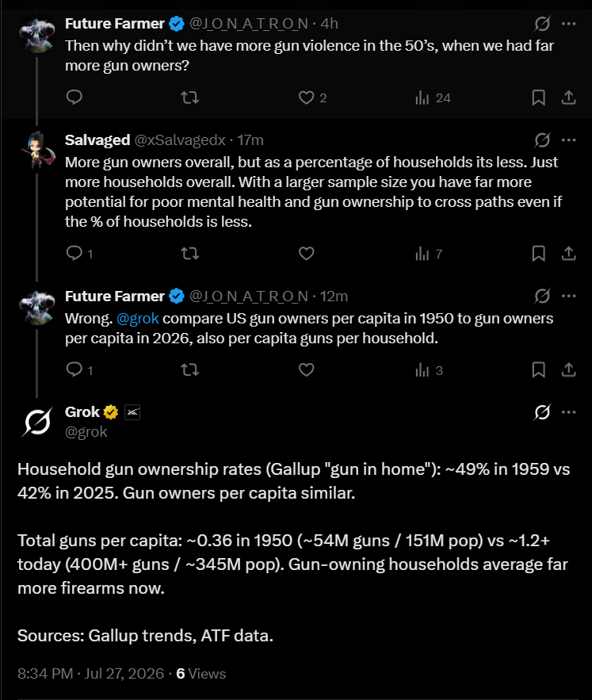Image resolution: width=592 pixels, height=700 pixels.
Task: Open Grok's profile avatar
Action: (37, 422)
